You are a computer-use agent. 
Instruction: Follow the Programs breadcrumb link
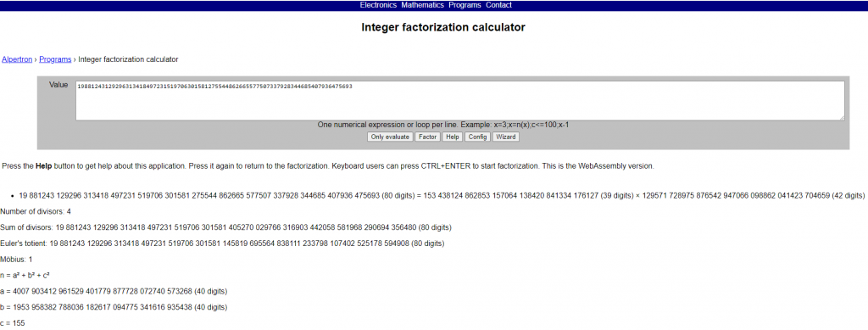(x=55, y=59)
